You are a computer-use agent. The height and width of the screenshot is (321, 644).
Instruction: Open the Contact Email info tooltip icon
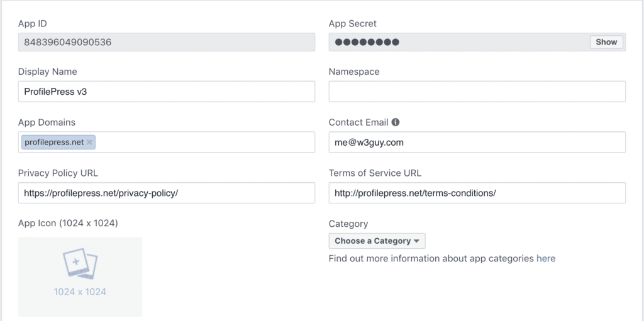[396, 122]
